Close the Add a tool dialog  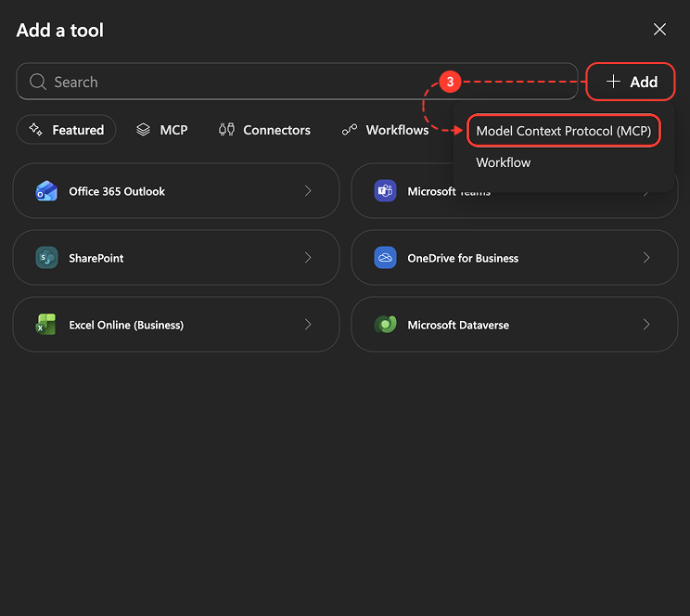pyautogui.click(x=659, y=30)
